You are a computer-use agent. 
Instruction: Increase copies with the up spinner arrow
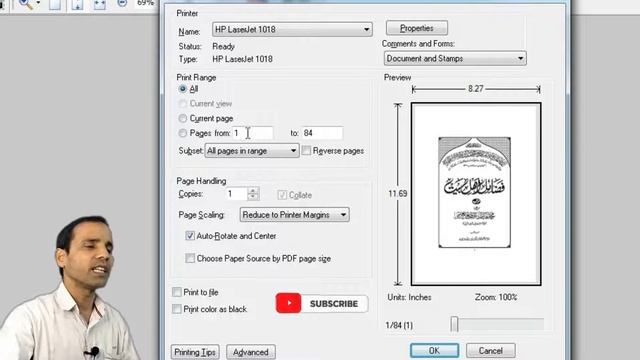coord(253,191)
